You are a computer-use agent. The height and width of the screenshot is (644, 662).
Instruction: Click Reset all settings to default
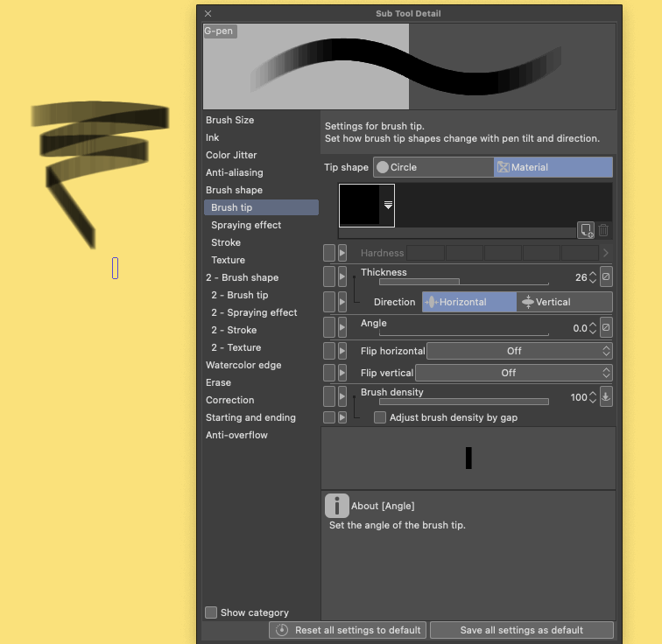pos(348,630)
